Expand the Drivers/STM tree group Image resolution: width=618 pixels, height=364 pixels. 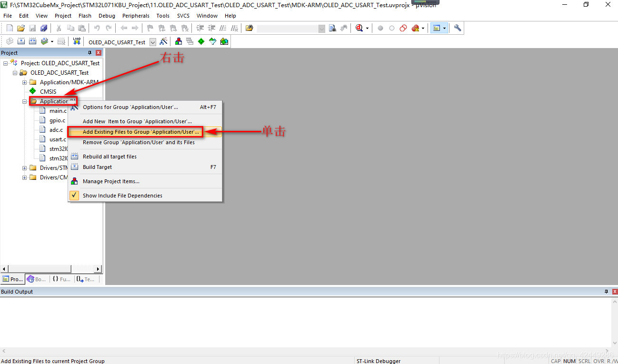pos(25,168)
